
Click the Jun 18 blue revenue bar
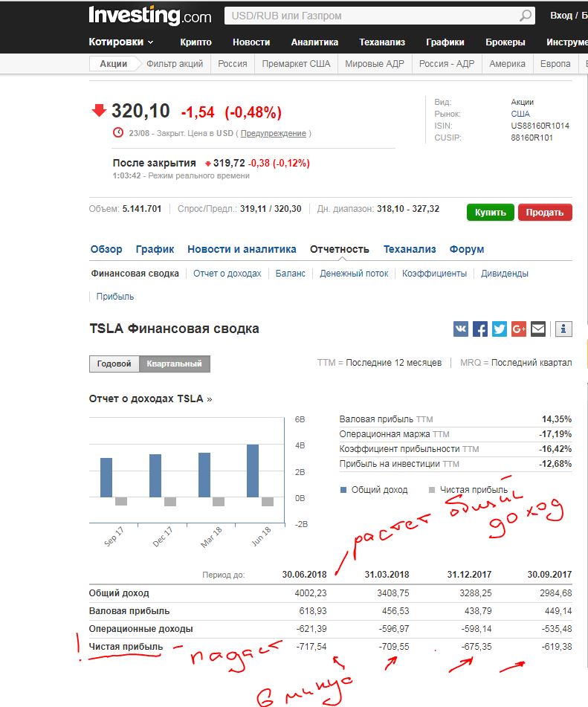[253, 471]
